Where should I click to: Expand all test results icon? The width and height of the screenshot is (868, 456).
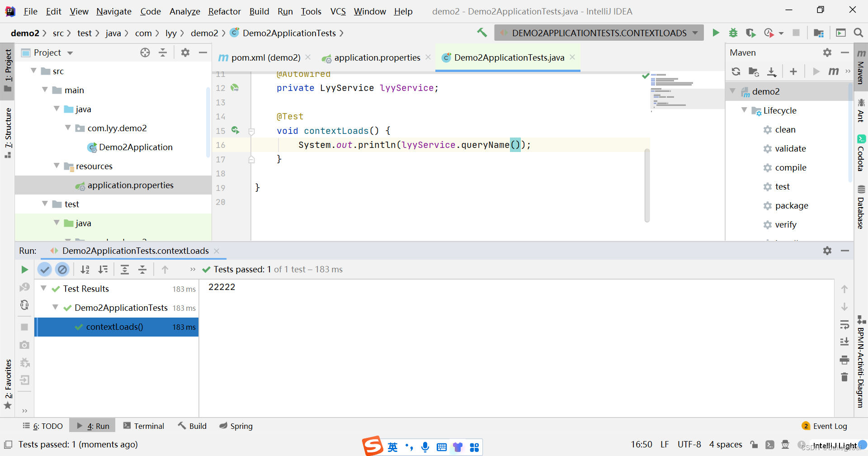[x=125, y=270]
